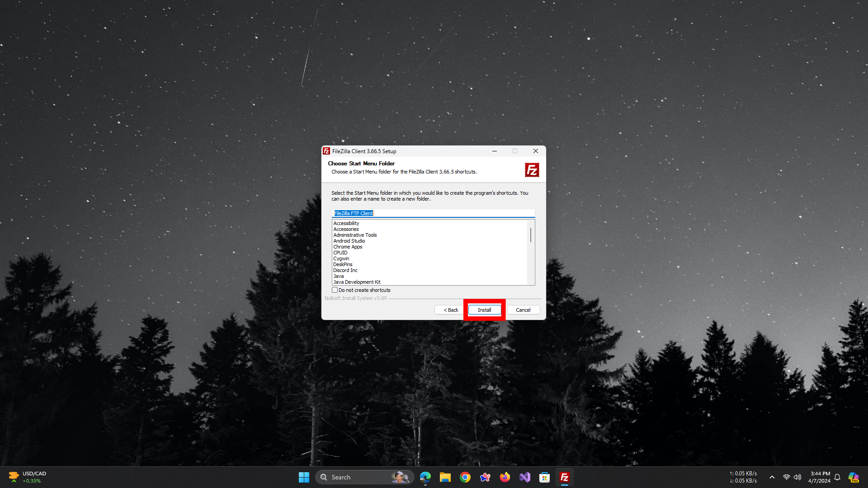Click the Start Menu folder name field
This screenshot has height=488, width=868.
tap(433, 213)
